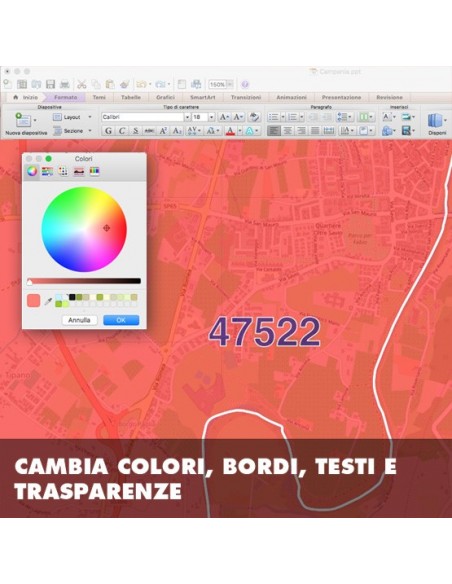Image resolution: width=452 pixels, height=584 pixels.
Task: Click the numbered list icon
Action: pyautogui.click(x=293, y=117)
